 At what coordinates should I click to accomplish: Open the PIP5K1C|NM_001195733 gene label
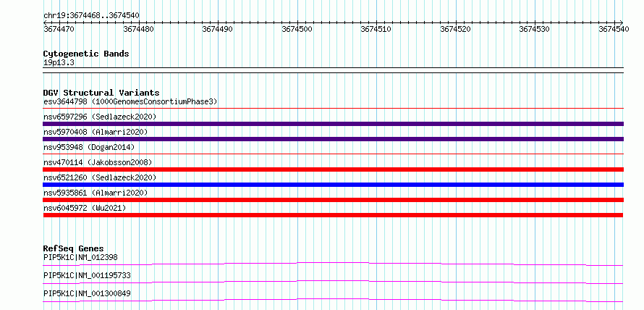pyautogui.click(x=87, y=275)
